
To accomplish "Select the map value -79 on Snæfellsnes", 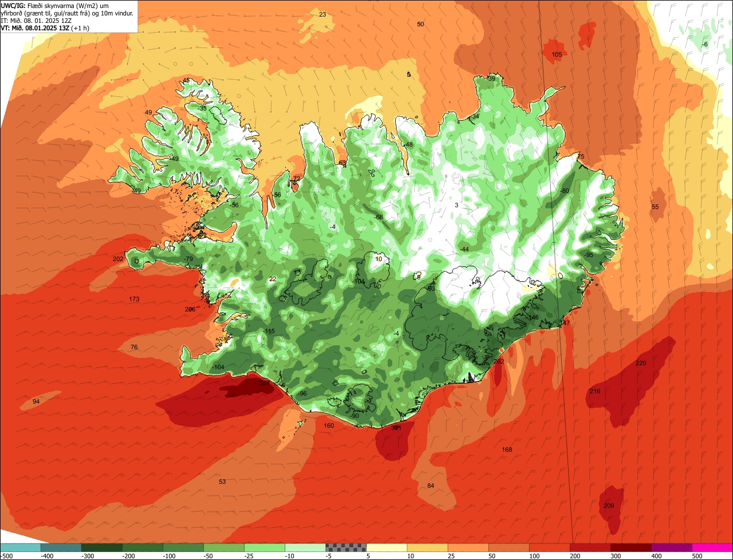I will point(188,259).
